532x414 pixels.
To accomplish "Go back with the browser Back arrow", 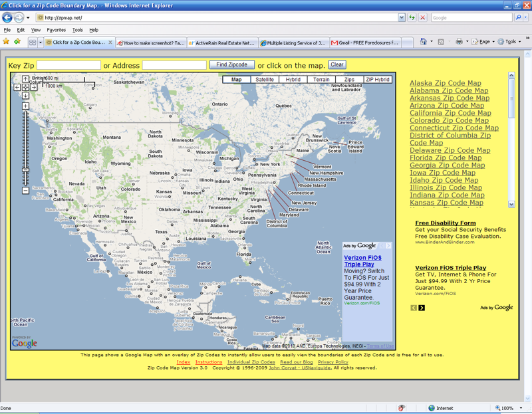I will tap(7, 17).
